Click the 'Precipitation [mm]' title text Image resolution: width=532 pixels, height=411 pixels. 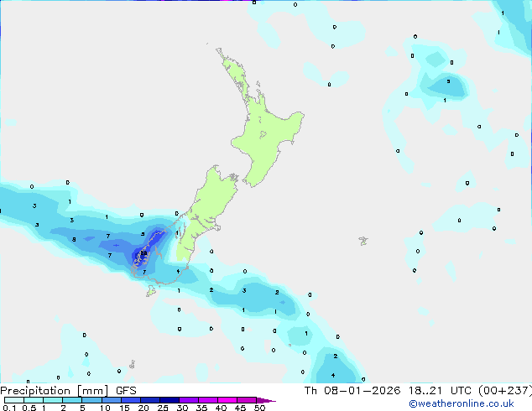point(55,391)
